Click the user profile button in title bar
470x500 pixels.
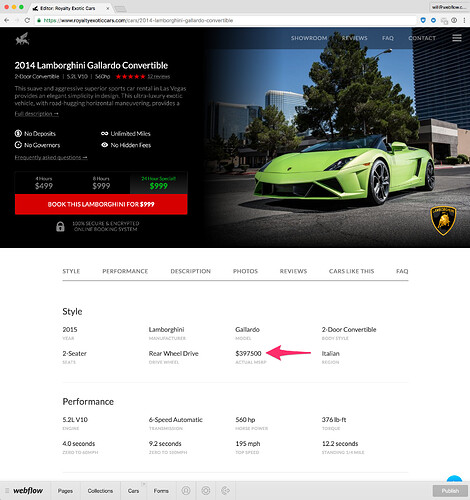pos(449,7)
